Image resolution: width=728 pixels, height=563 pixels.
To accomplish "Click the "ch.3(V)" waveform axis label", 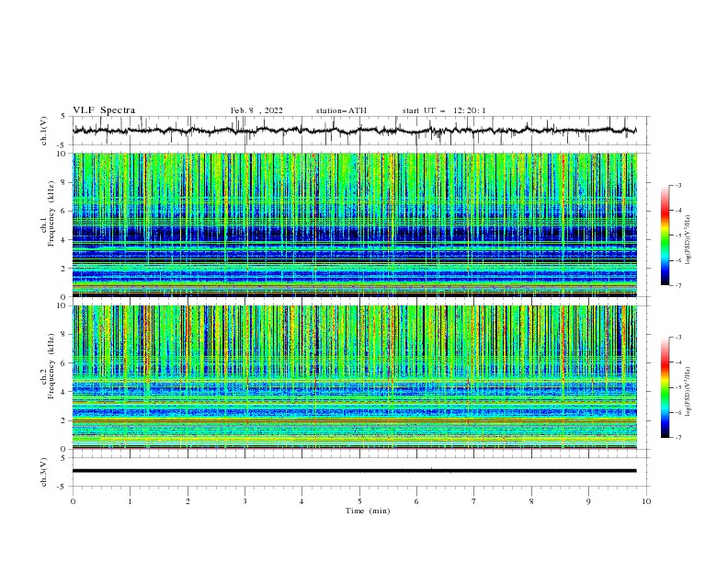I will (44, 473).
